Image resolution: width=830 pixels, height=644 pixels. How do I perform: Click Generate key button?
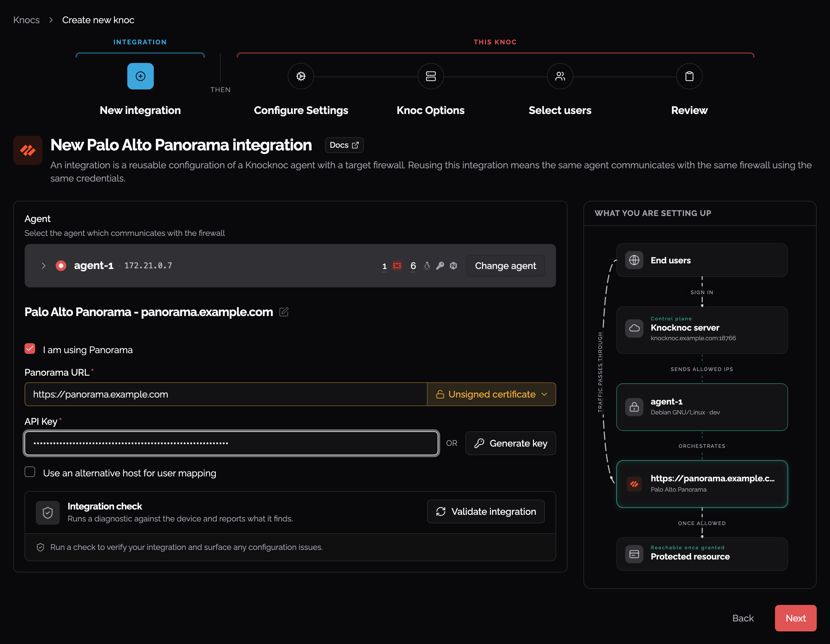pos(510,443)
